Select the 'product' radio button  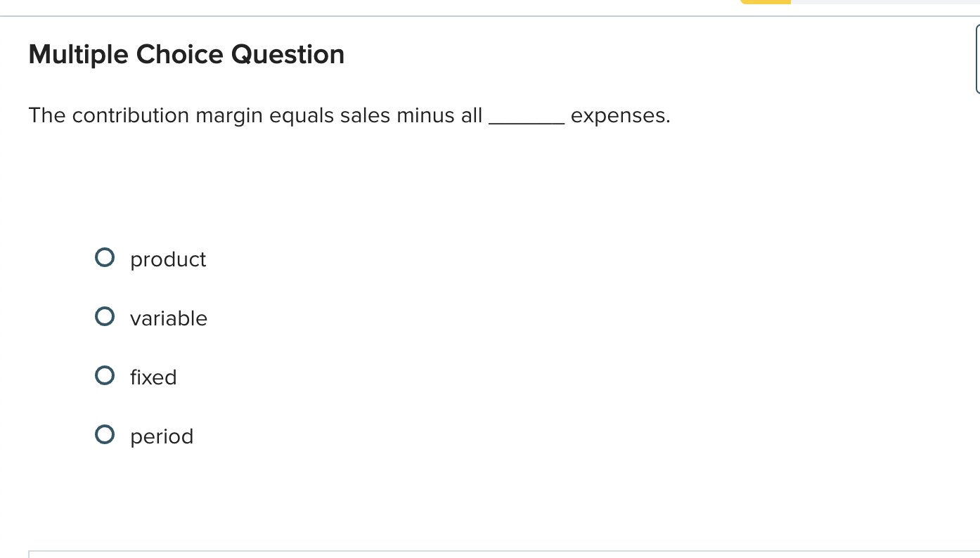click(x=104, y=257)
